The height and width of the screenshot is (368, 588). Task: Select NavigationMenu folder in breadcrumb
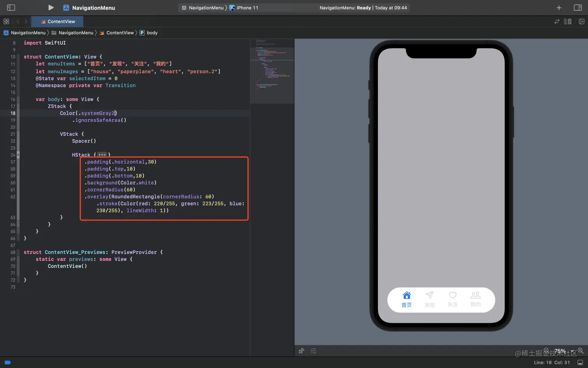click(72, 33)
